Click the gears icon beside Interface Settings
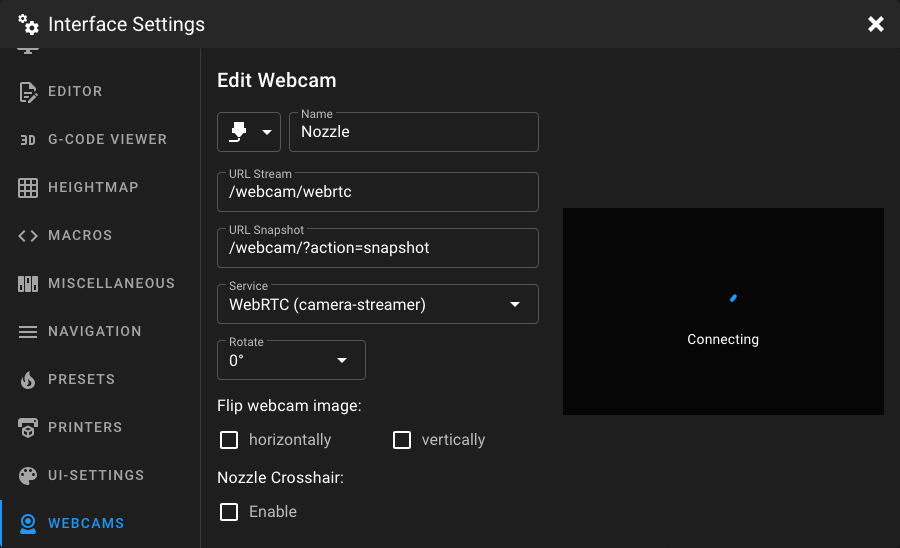 (28, 24)
